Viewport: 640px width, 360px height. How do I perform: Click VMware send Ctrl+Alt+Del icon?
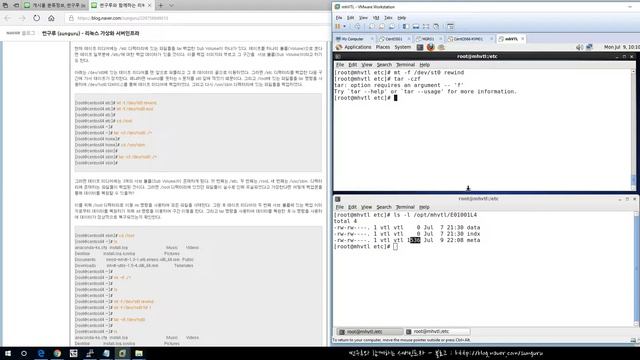click(357, 27)
